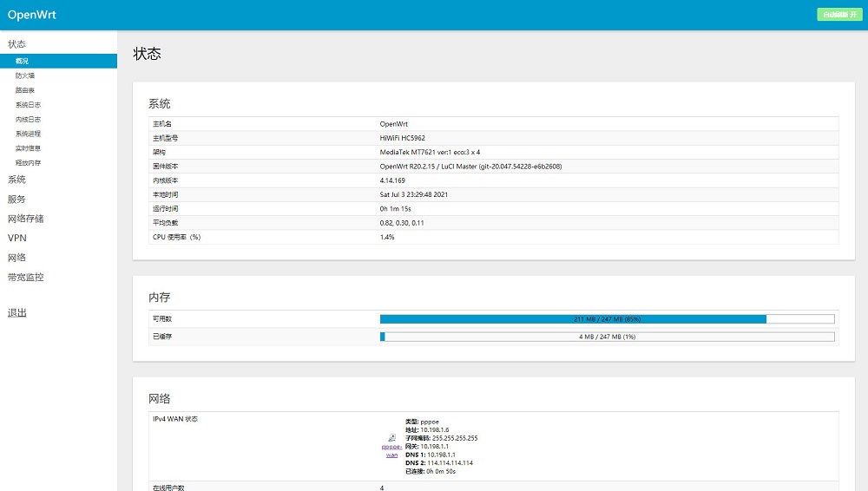Open the 防火墙 firewall page
Image resolution: width=868 pixels, height=491 pixels.
(x=25, y=75)
